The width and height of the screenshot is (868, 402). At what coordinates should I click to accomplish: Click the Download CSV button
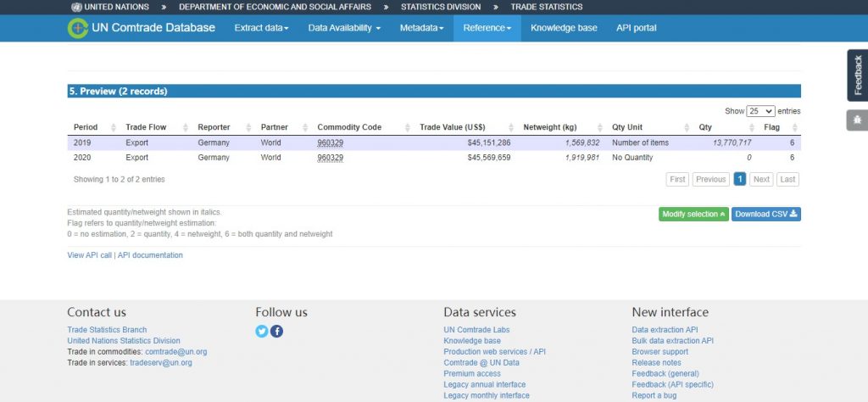coord(766,215)
